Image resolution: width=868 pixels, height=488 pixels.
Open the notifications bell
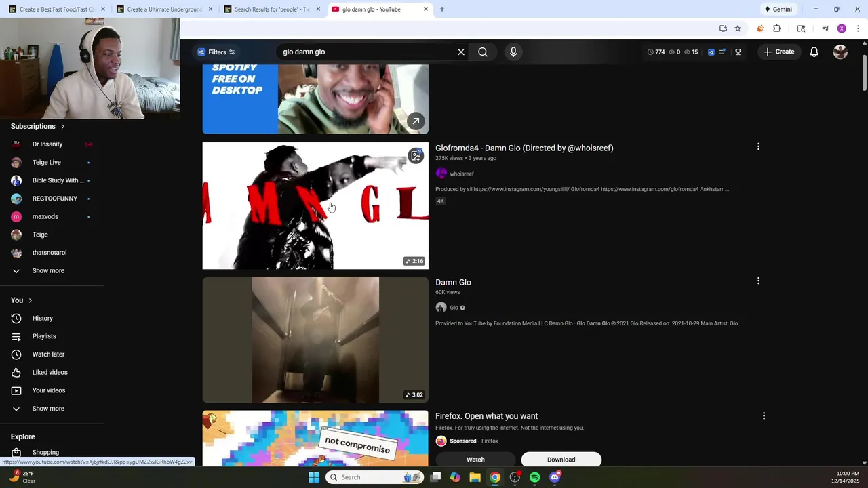pyautogui.click(x=814, y=52)
